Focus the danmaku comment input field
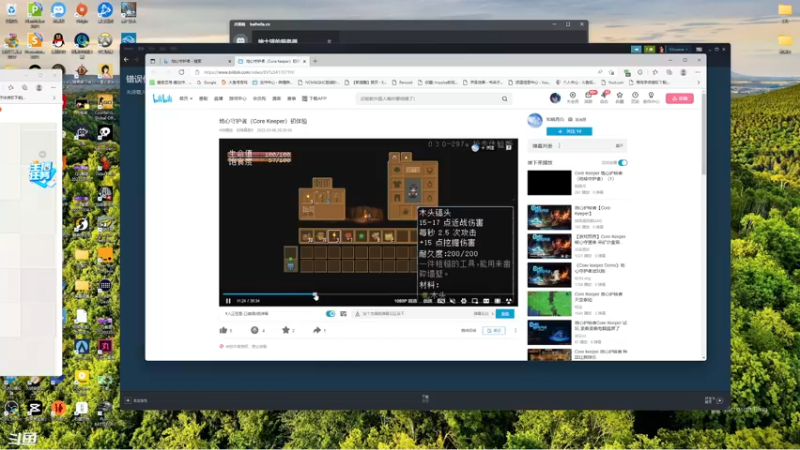Screen dimensions: 800x450 tap(413, 314)
